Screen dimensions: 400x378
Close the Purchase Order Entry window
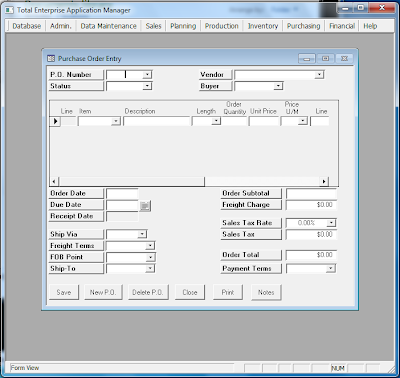(344, 59)
